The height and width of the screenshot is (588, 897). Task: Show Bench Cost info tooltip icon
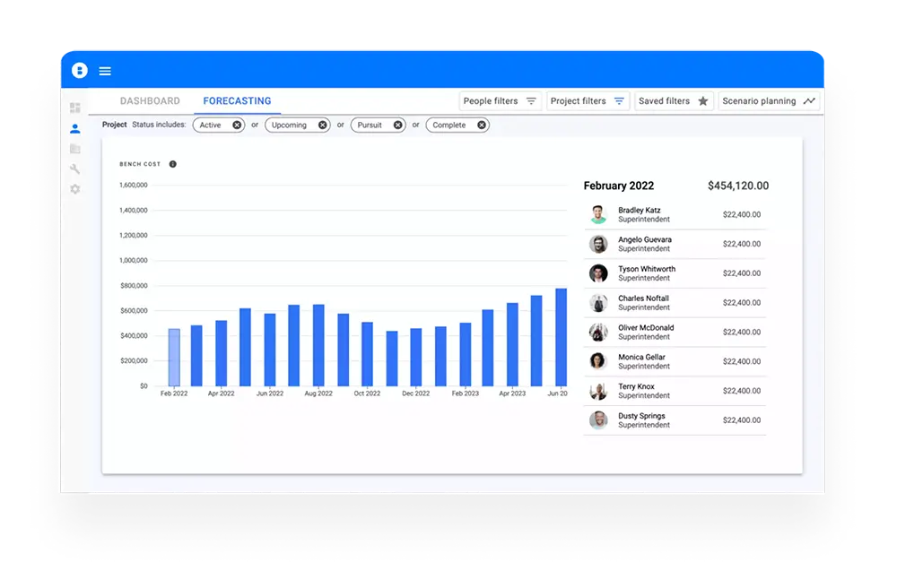click(x=173, y=164)
